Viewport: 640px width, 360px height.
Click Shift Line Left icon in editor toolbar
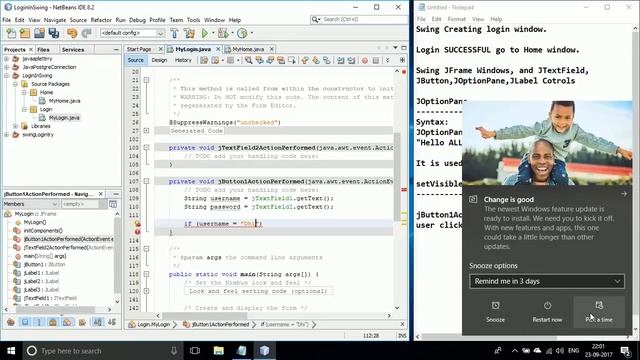point(340,60)
